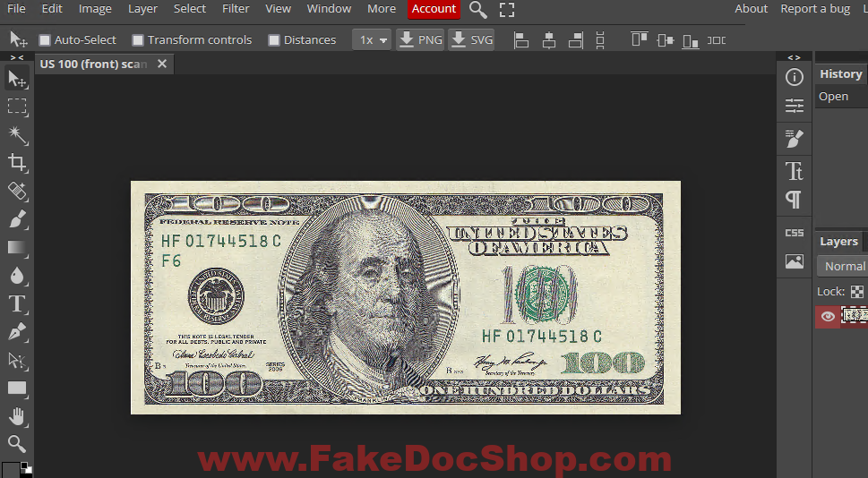Switch to the History tab
868x478 pixels.
pos(841,74)
